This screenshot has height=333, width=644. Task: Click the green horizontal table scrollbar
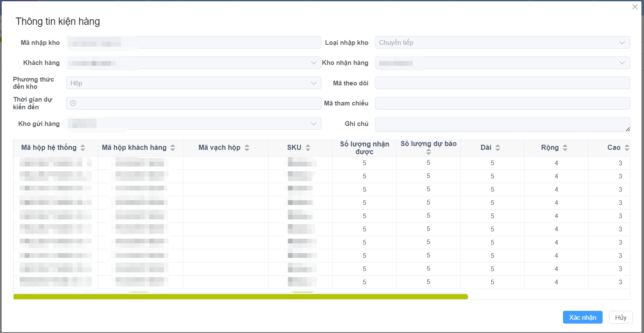coord(241,297)
